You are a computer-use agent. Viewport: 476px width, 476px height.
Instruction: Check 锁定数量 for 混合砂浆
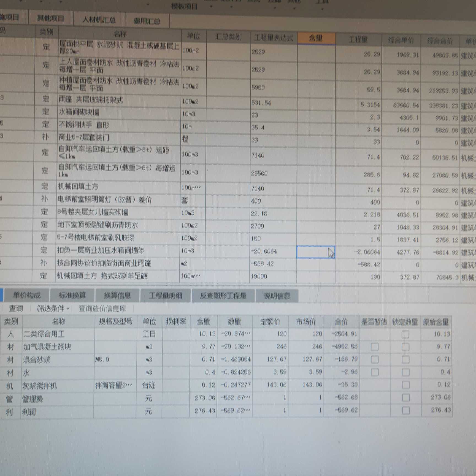pos(405,360)
